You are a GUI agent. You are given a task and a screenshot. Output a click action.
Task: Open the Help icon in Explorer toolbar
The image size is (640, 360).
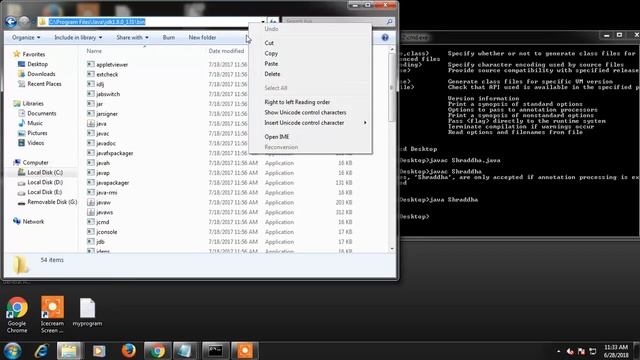point(384,38)
